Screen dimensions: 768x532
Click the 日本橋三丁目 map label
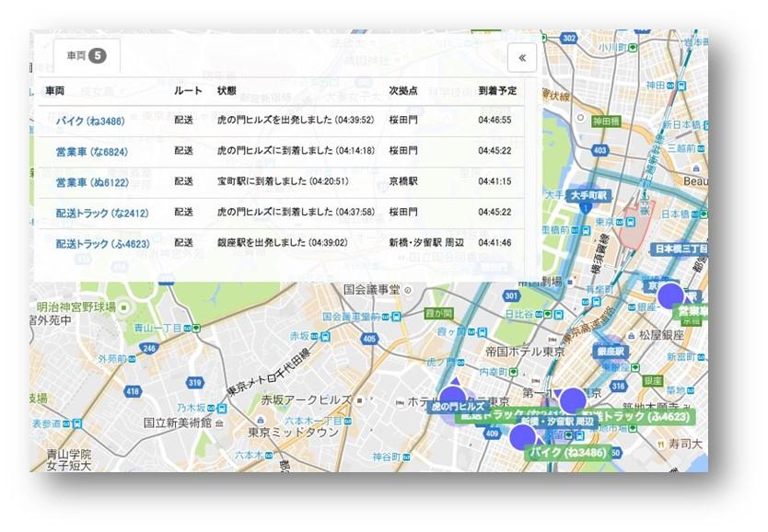(x=681, y=249)
